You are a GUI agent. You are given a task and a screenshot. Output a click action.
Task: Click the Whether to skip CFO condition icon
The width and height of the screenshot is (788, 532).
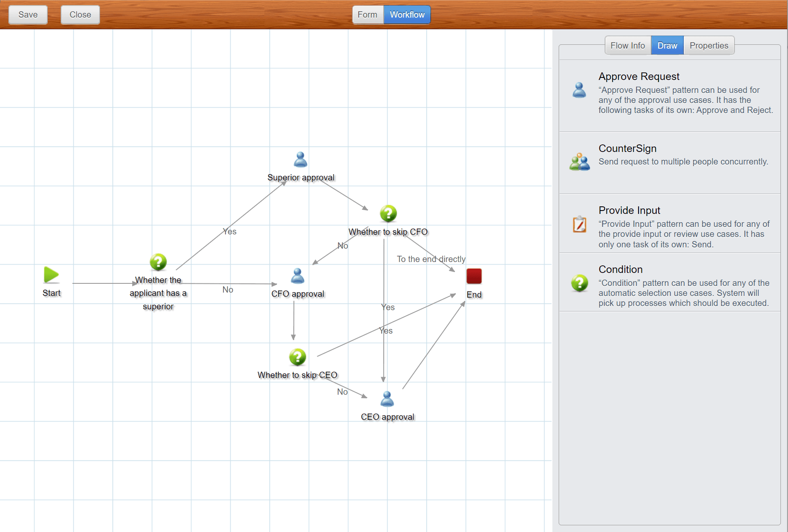(388, 213)
